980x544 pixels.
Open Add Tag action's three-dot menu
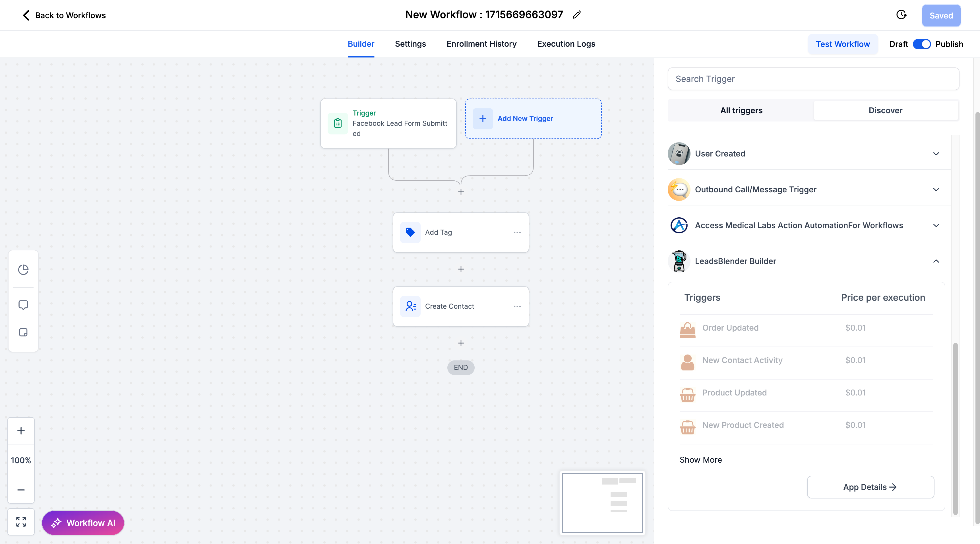point(517,232)
